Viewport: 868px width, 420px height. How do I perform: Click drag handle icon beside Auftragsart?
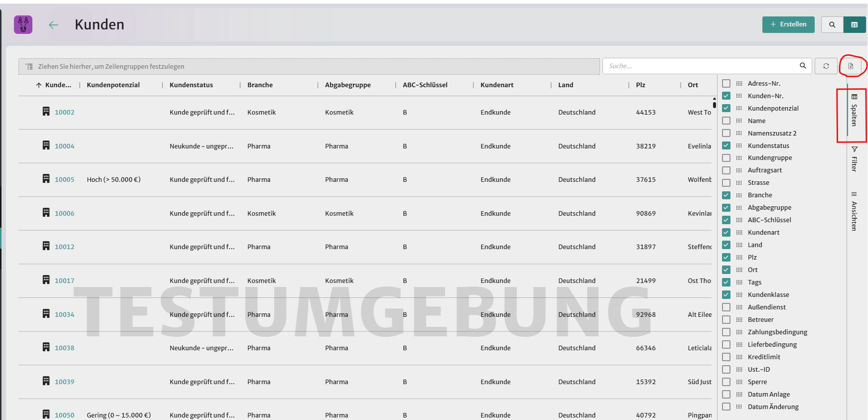[739, 170]
